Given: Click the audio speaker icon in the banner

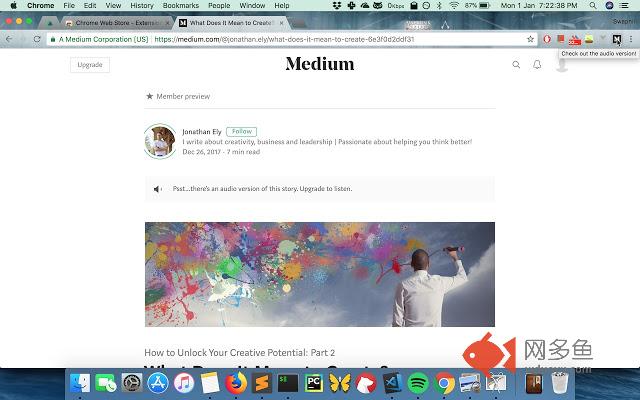Looking at the screenshot, I should click(x=158, y=189).
